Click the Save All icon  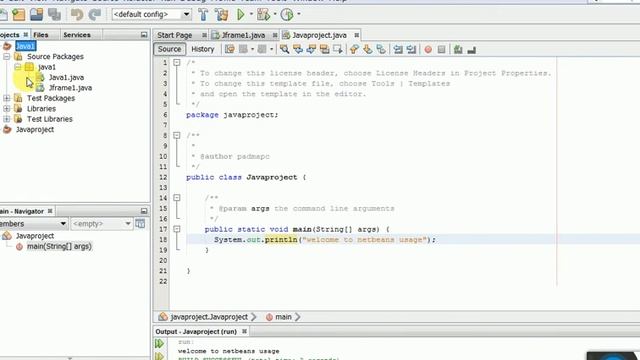tap(54, 15)
